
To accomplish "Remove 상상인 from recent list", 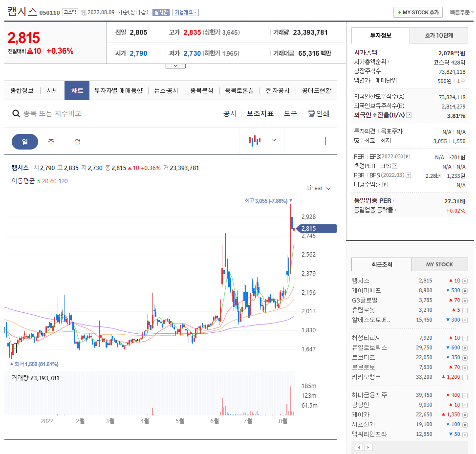I will pyautogui.click(x=465, y=405).
